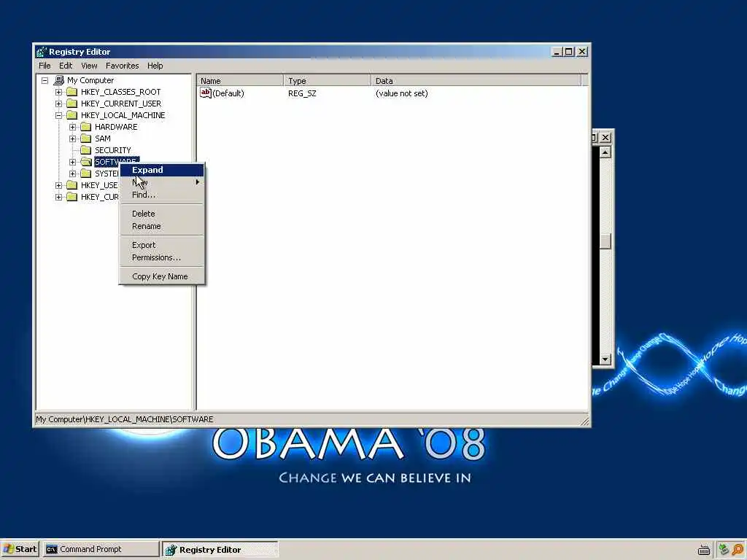Expand the HARDWARE key node
Image resolution: width=747 pixels, height=560 pixels.
coord(72,127)
